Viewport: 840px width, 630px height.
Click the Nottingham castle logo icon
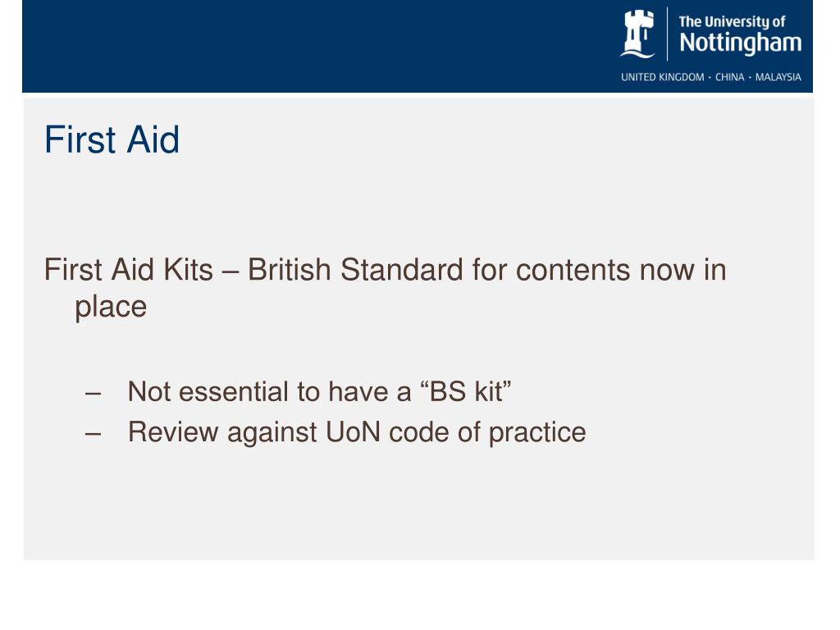tap(637, 34)
